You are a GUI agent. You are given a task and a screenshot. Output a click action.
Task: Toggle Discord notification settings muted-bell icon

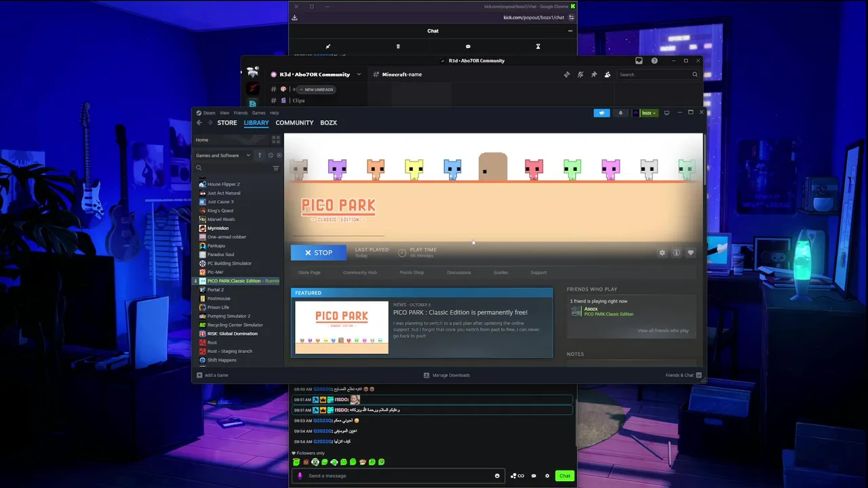pos(580,75)
